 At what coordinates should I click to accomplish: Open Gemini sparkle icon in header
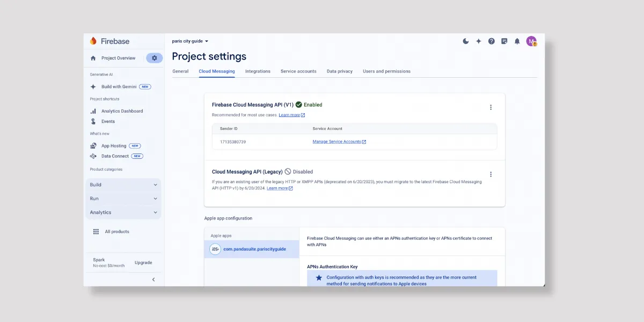(x=479, y=41)
